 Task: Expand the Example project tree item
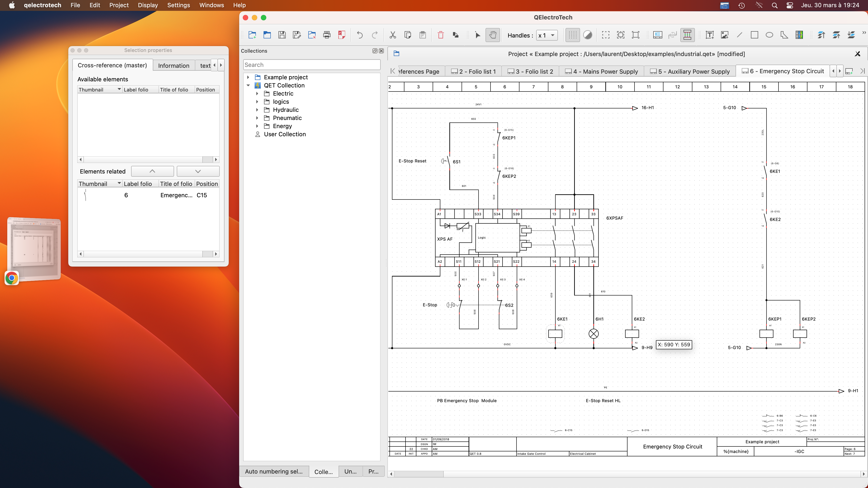[248, 77]
